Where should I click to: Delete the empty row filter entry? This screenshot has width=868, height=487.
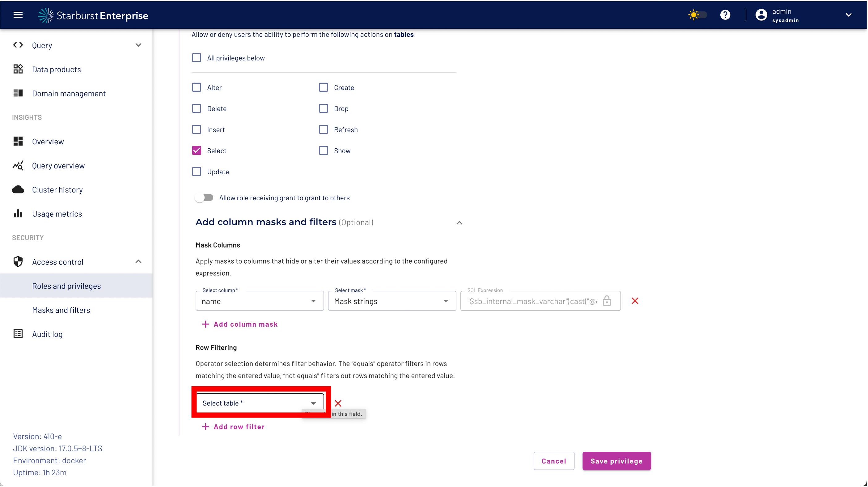[338, 403]
